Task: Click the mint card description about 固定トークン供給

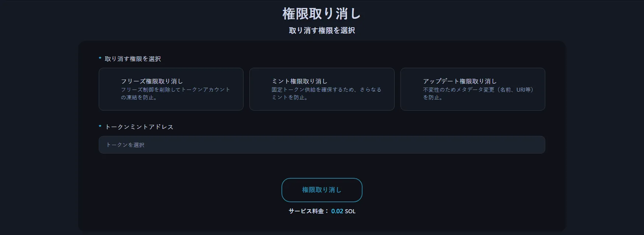Action: click(326, 94)
